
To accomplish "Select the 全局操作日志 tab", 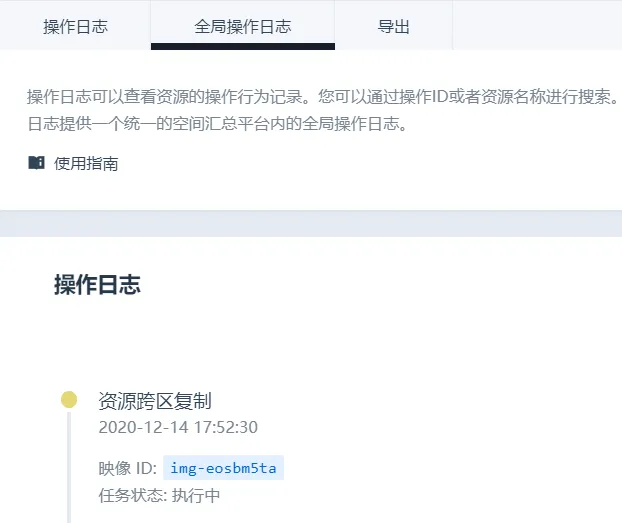I will [242, 26].
